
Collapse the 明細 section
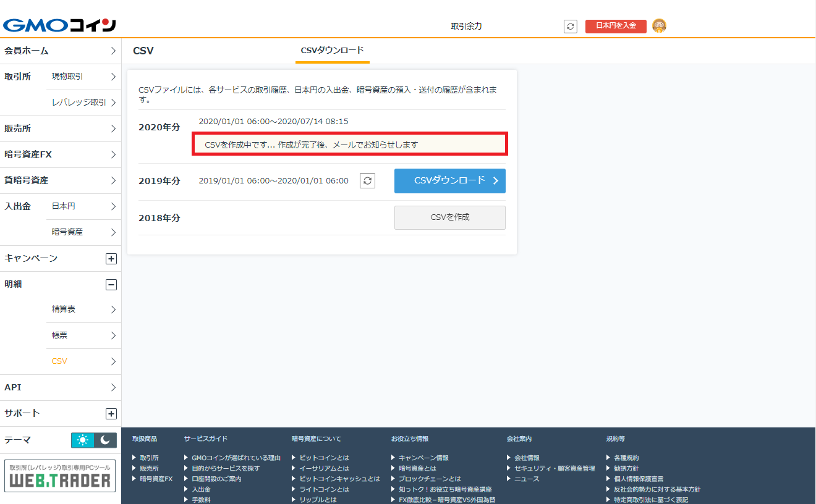click(x=111, y=284)
